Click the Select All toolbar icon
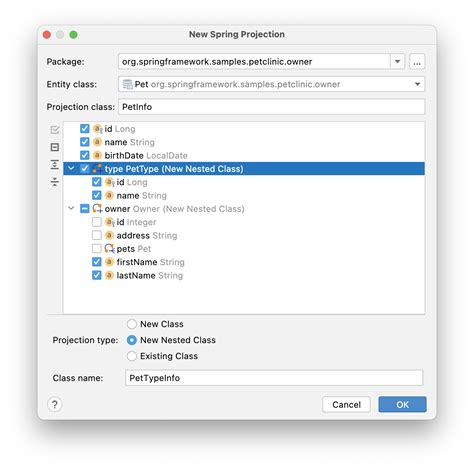Image resolution: width=474 pixels, height=469 pixels. point(55,129)
